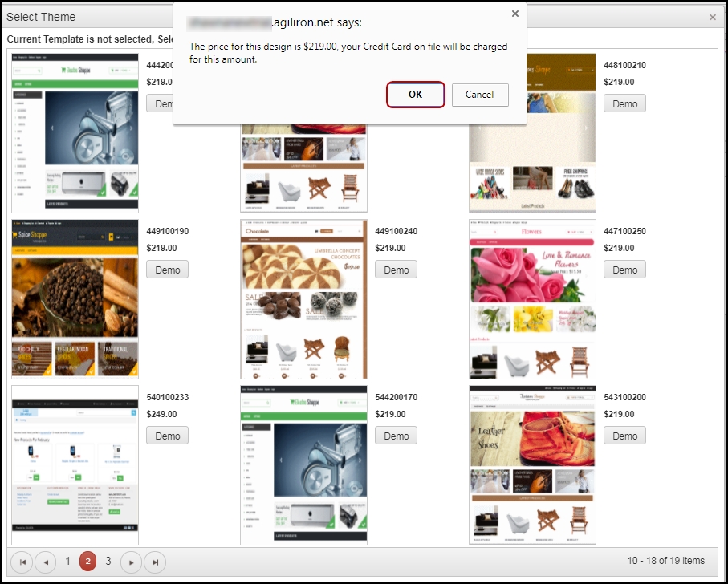Open page 1 of themes

67,562
